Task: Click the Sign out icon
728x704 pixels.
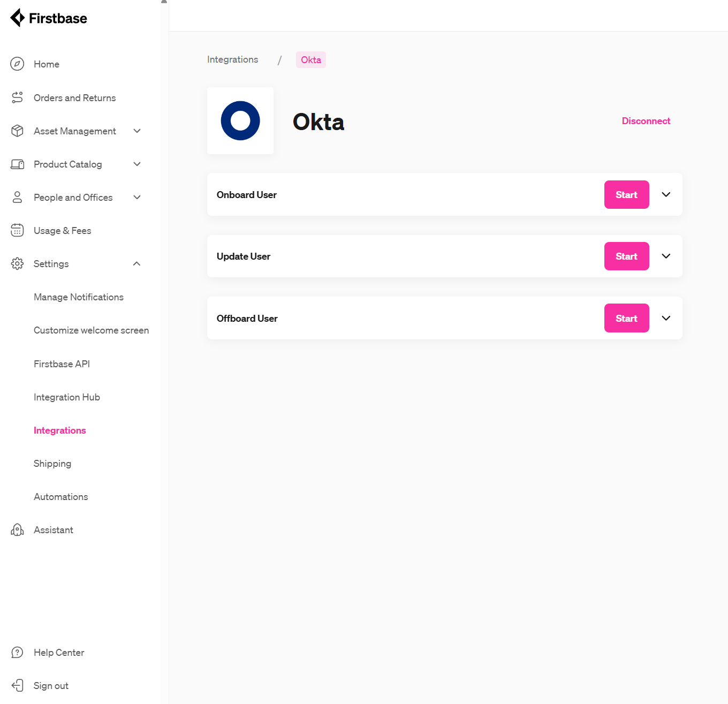Action: (17, 685)
